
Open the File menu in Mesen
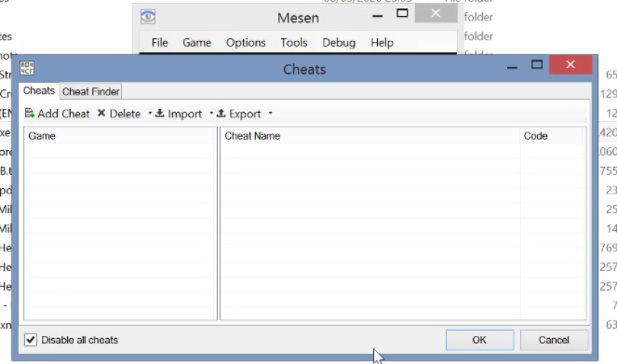coord(160,43)
